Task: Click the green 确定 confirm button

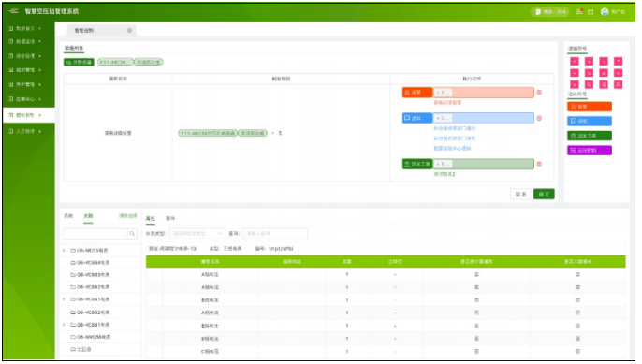Action: (x=544, y=194)
